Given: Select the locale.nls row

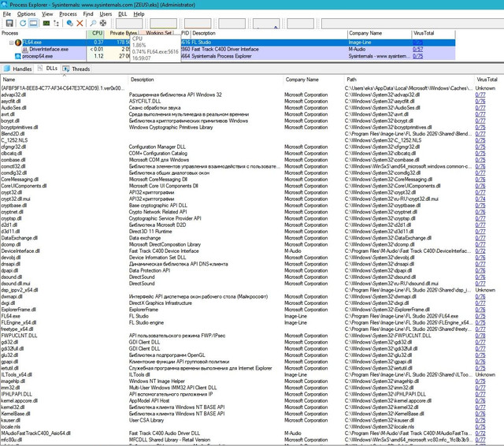Looking at the screenshot, I should click(x=252, y=427).
